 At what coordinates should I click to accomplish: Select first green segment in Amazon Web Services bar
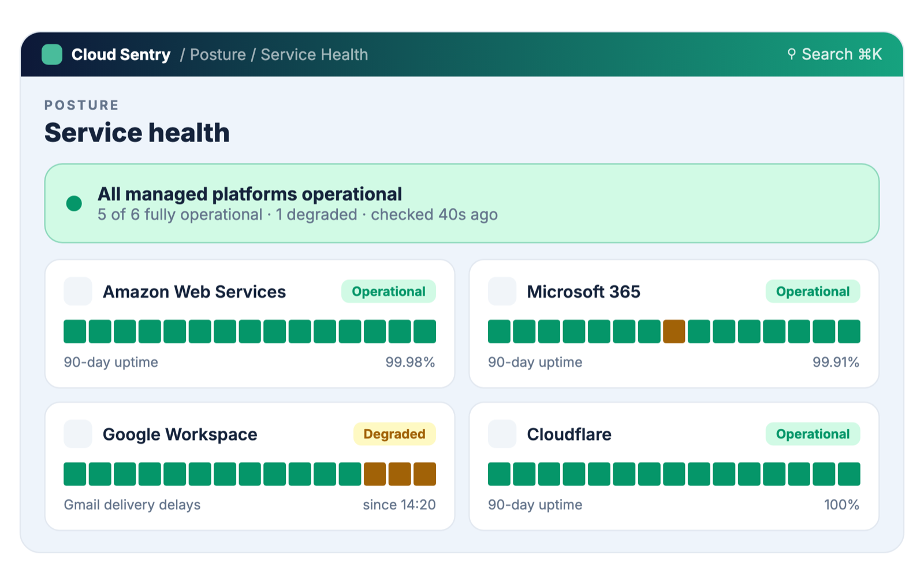(75, 331)
